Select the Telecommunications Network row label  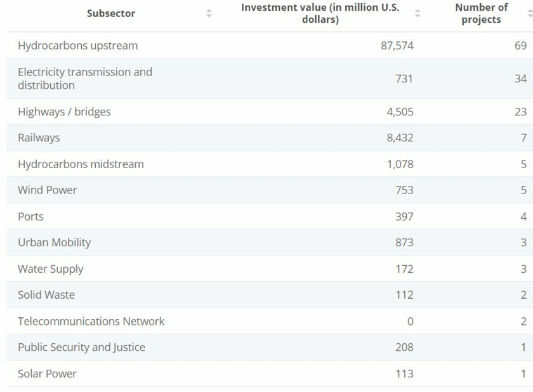[91, 321]
